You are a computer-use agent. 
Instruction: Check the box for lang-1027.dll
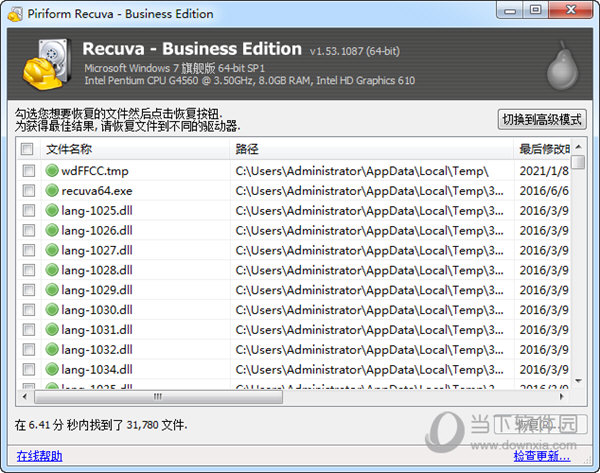(x=29, y=250)
